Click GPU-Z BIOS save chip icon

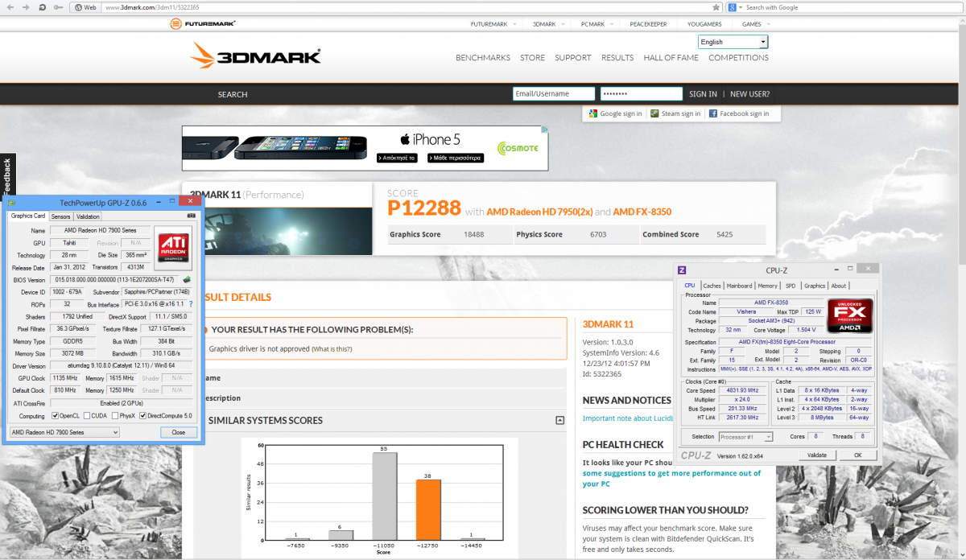point(187,279)
